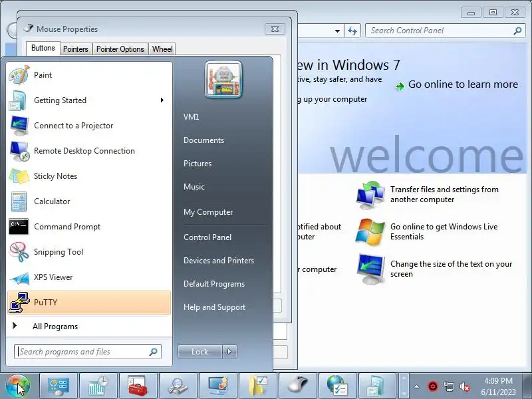The image size is (532, 399).
Task: Open the network status tray icon
Action: pos(449,386)
